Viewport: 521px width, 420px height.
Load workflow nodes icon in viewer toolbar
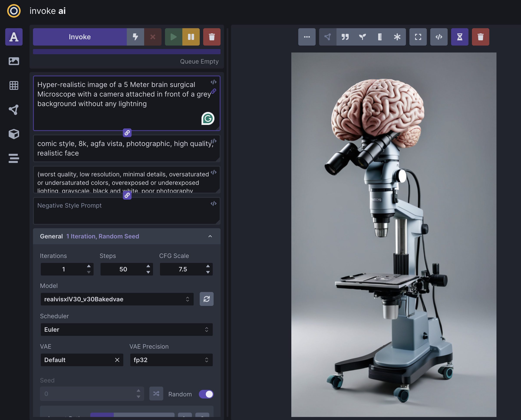pos(328,37)
